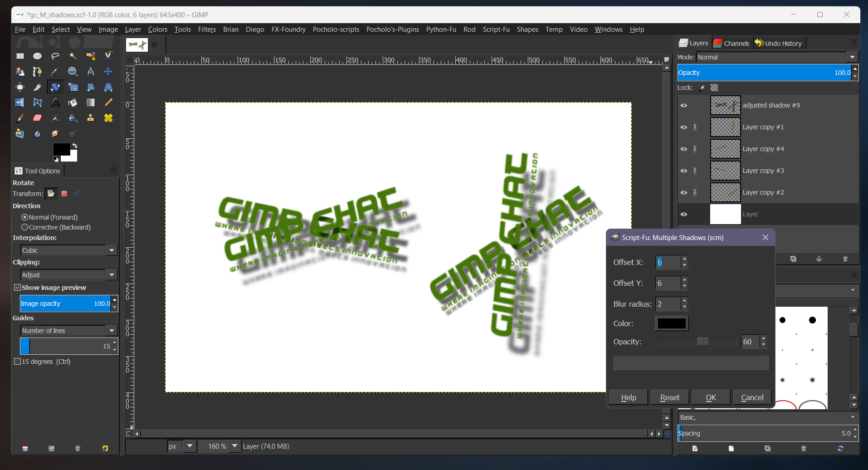868x470 pixels.
Task: Choose the Crop tool
Action: [38, 87]
